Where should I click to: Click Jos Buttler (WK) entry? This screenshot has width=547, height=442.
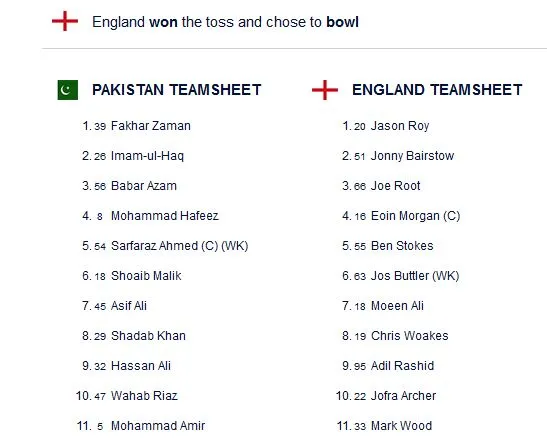[415, 276]
